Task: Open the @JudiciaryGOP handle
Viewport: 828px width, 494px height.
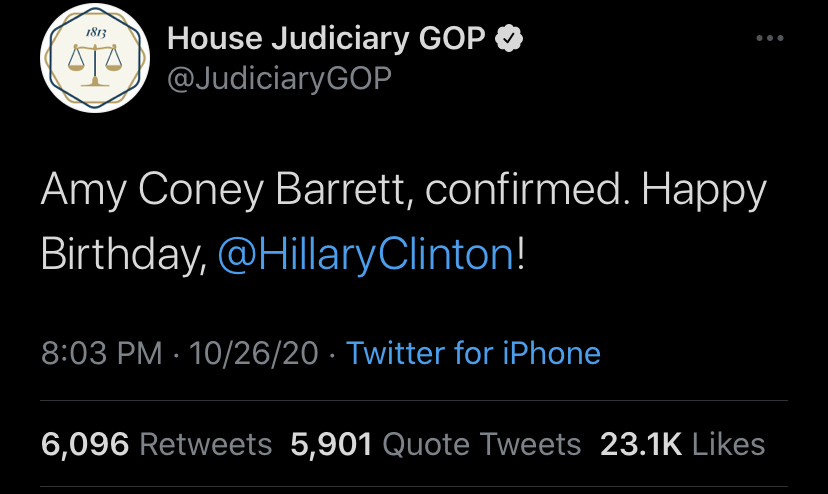Action: (279, 78)
